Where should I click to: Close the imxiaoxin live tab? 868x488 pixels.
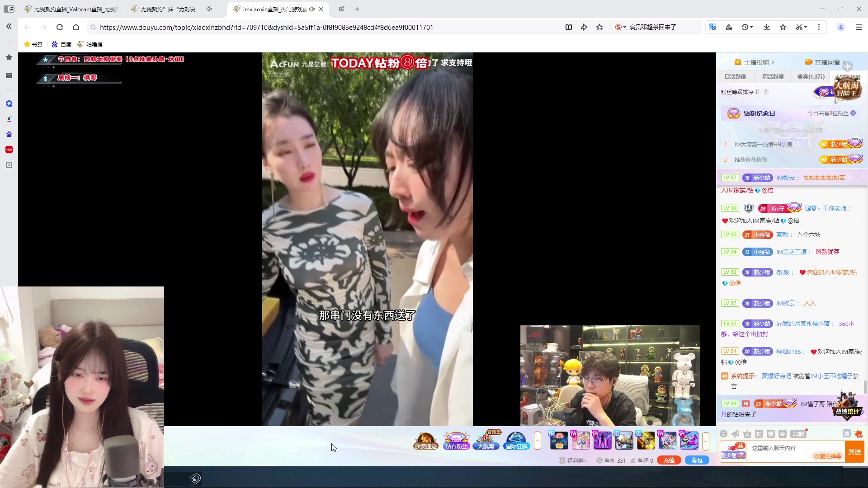(x=321, y=9)
